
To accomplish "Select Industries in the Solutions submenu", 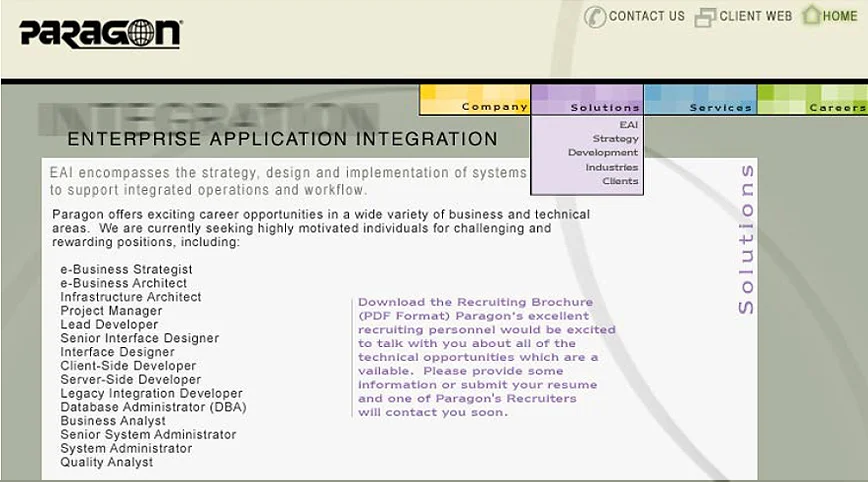I will click(x=612, y=167).
